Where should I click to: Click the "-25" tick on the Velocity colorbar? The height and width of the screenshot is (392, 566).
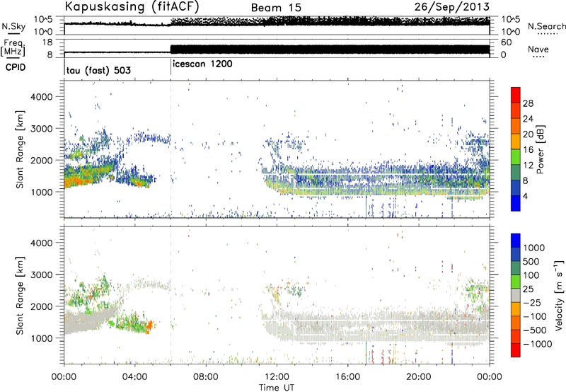tap(531, 303)
